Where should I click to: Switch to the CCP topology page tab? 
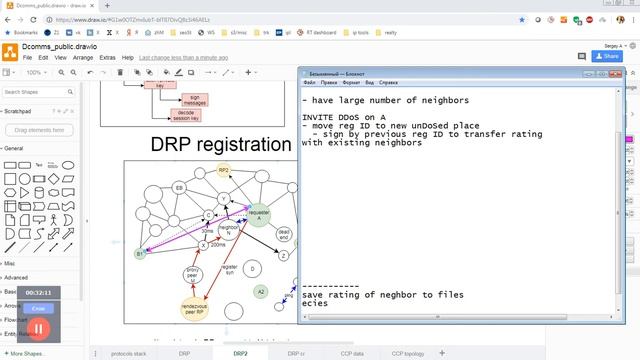[x=408, y=353]
